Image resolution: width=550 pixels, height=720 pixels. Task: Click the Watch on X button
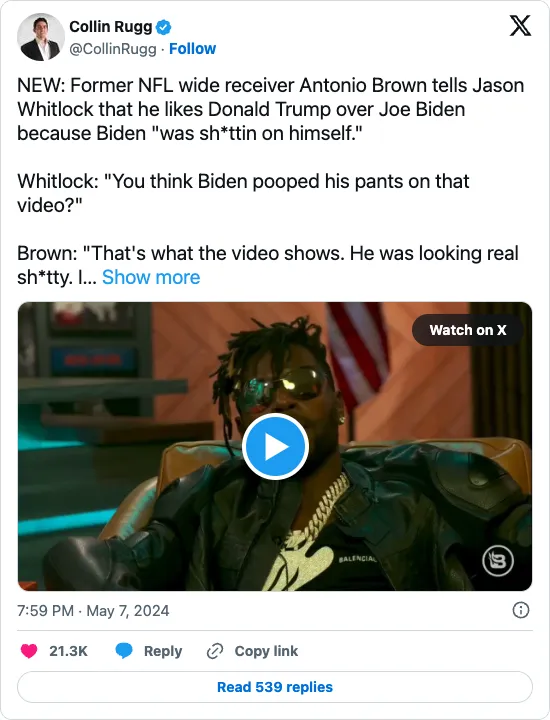point(468,330)
